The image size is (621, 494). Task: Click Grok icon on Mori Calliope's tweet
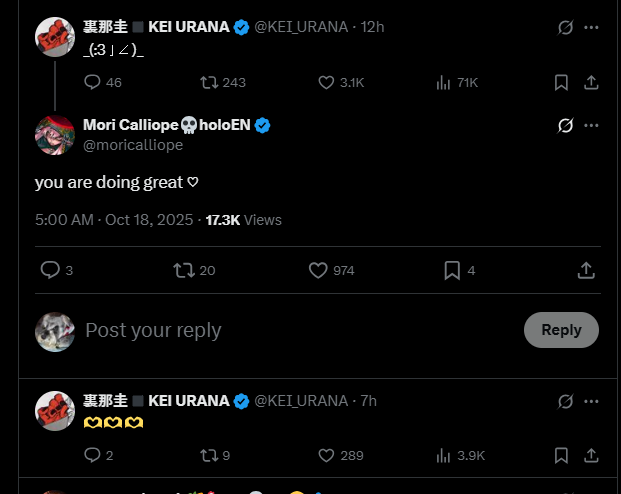pyautogui.click(x=565, y=126)
